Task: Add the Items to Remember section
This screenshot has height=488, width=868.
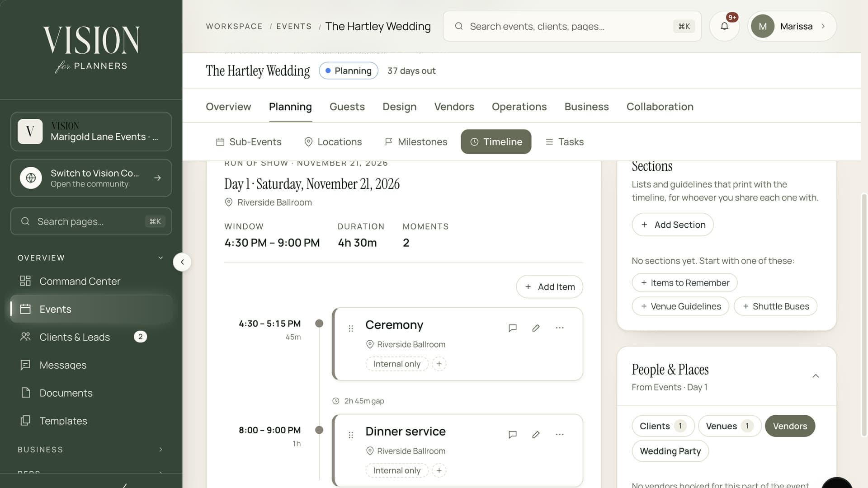Action: pos(684,283)
